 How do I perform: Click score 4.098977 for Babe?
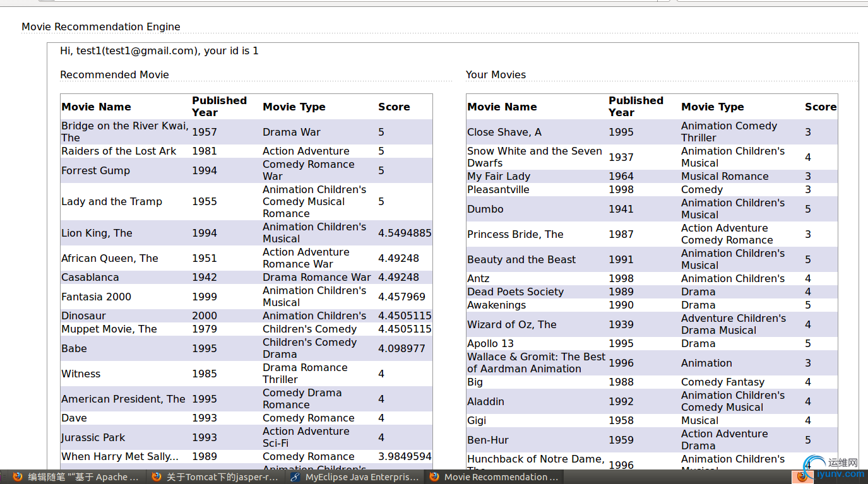tap(401, 348)
